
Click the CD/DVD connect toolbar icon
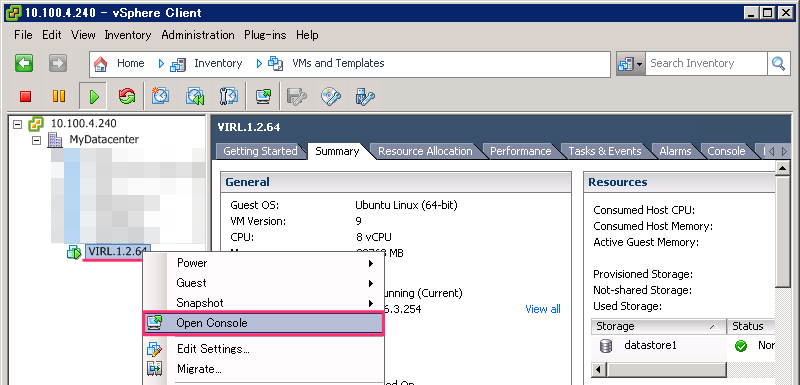331,96
